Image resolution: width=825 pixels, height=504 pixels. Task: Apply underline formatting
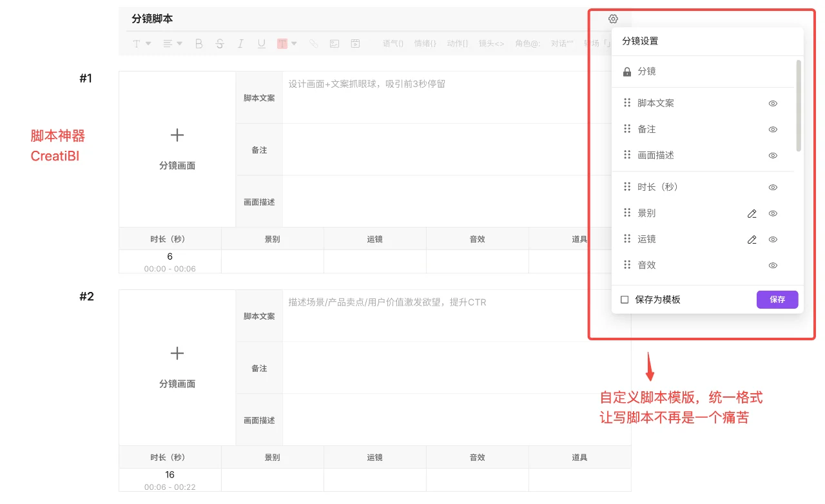(261, 43)
